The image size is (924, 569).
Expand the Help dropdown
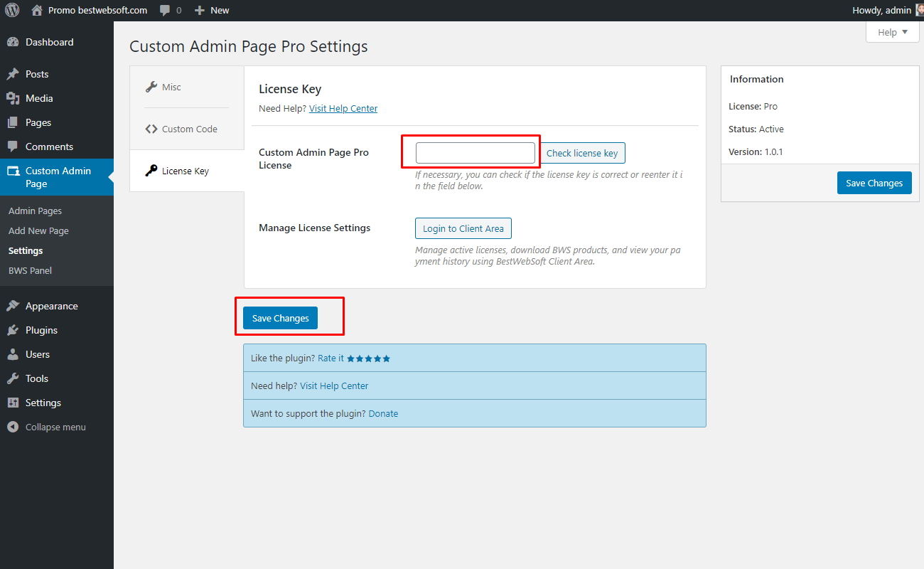[893, 32]
